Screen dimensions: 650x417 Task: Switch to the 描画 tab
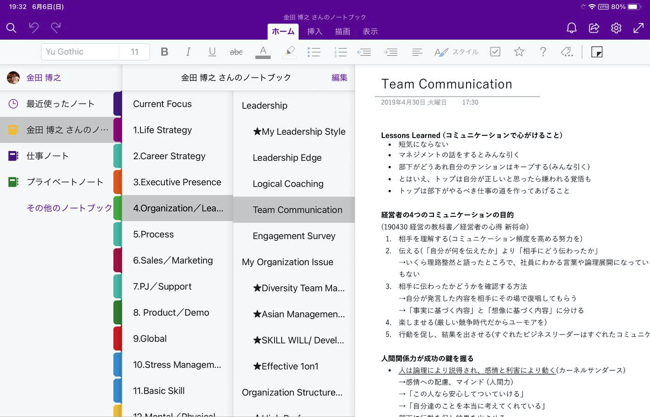click(342, 32)
